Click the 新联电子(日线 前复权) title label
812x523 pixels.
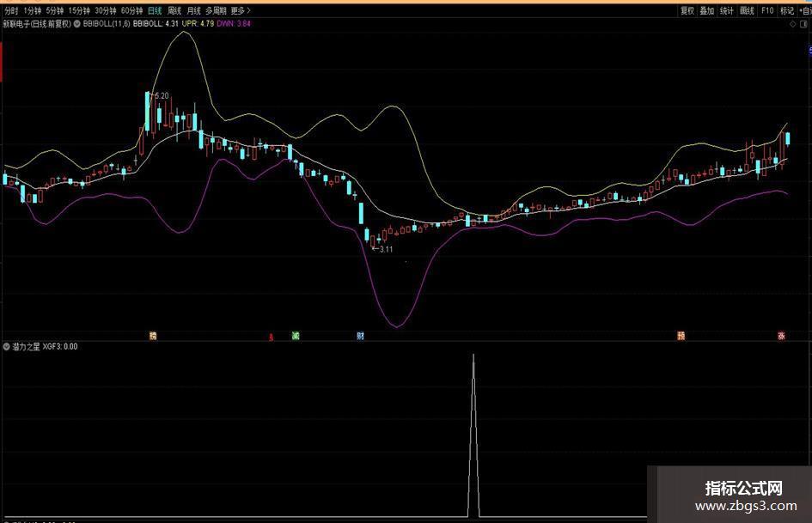point(37,23)
